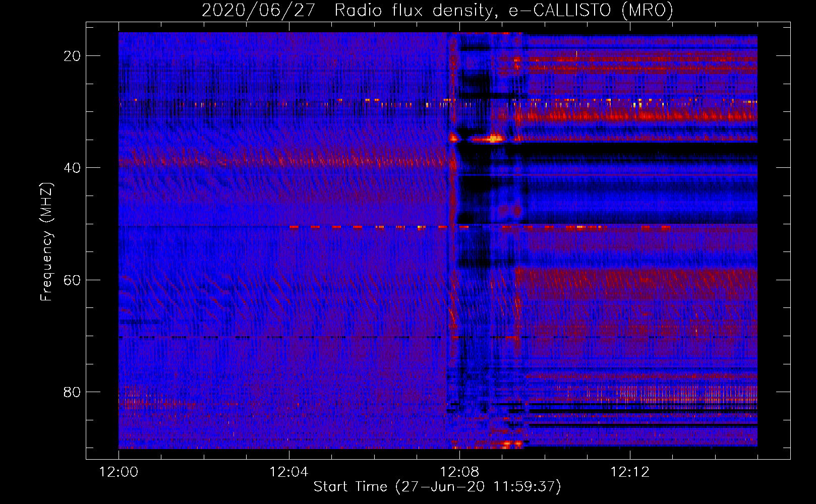Screen dimensions: 816x504
Task: Click the 12:08 time tick label
Action: point(459,472)
